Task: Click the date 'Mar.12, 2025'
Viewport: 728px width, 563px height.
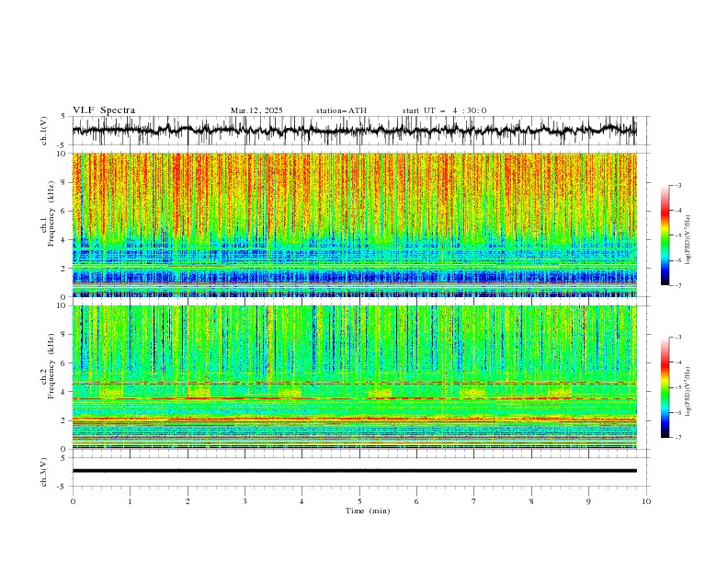Action: tap(256, 110)
